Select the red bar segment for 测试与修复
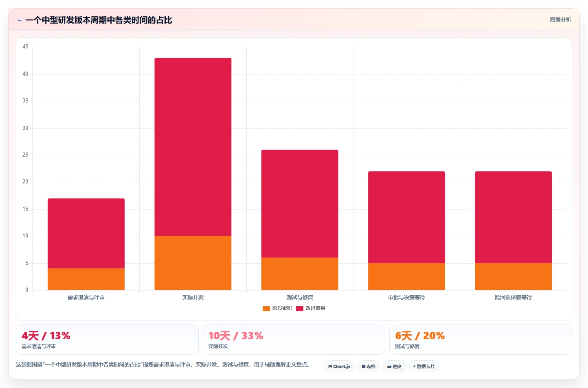Image resolution: width=588 pixels, height=388 pixels. coord(300,204)
